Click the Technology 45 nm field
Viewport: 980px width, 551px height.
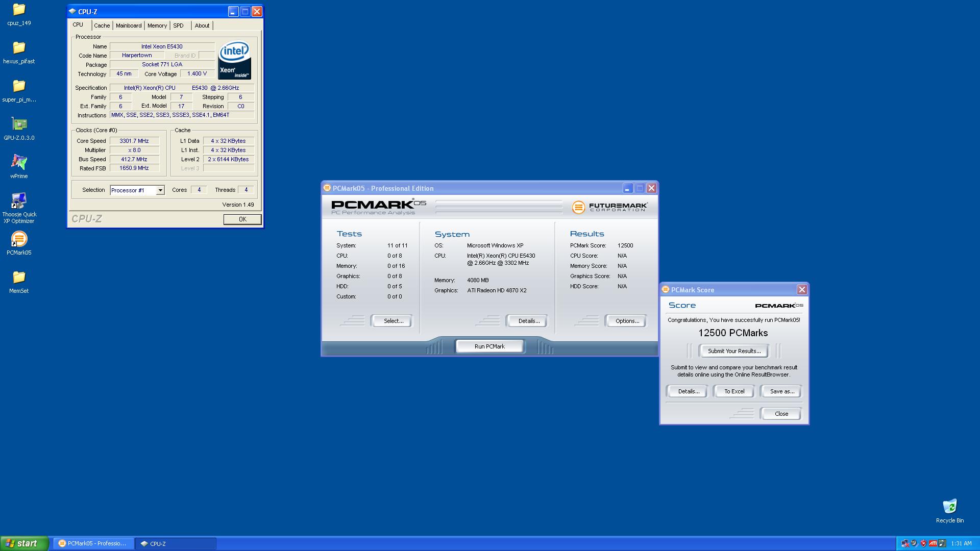point(124,73)
